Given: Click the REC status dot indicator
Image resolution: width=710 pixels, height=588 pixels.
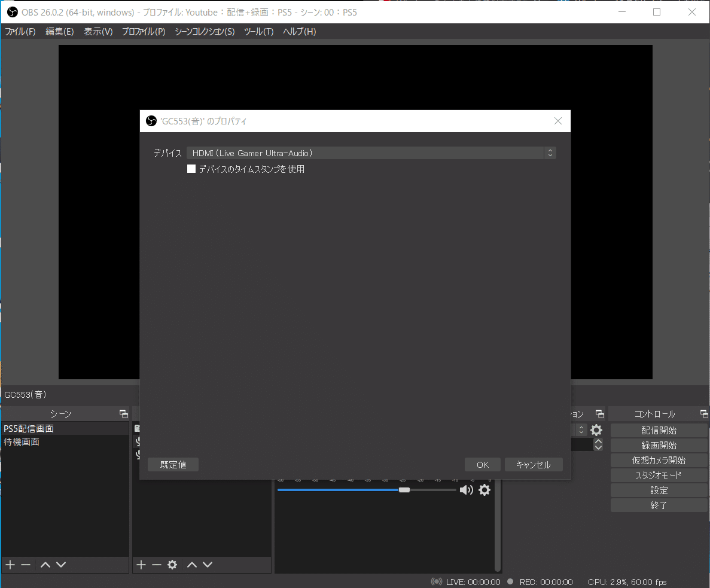Looking at the screenshot, I should click(510, 581).
